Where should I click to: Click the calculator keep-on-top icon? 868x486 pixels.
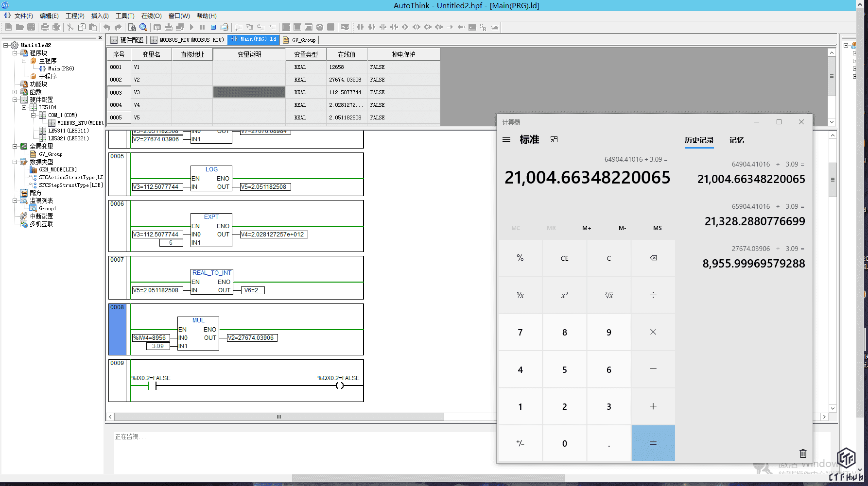tap(554, 140)
